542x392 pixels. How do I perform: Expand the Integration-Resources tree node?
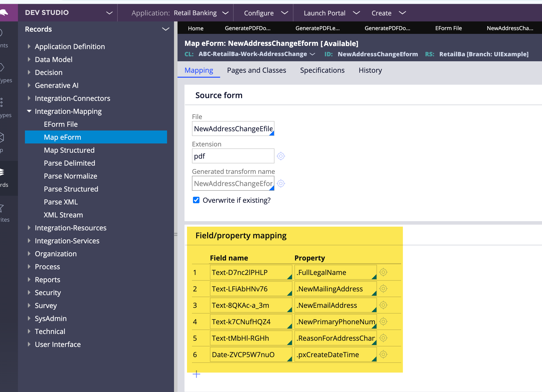click(29, 228)
